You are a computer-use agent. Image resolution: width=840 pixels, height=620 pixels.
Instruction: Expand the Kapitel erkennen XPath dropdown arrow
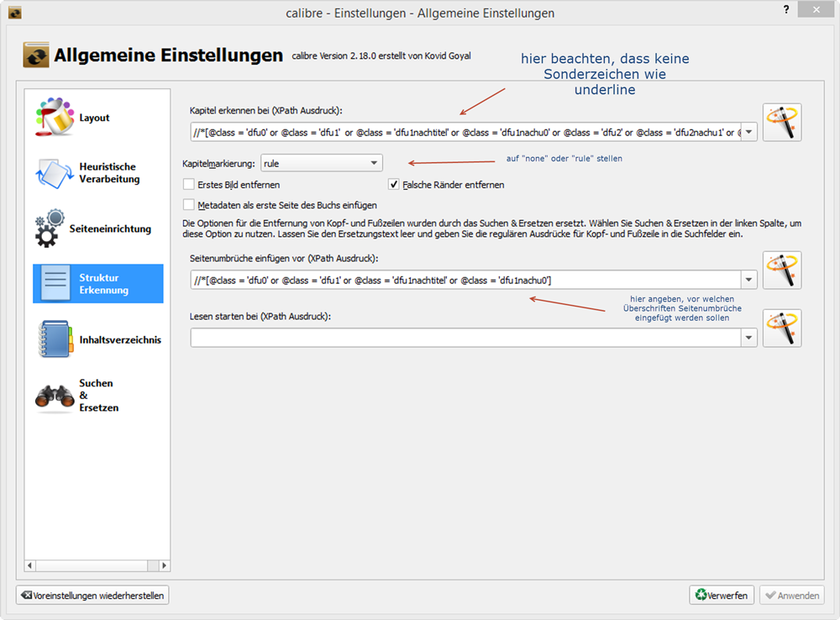[x=748, y=132]
